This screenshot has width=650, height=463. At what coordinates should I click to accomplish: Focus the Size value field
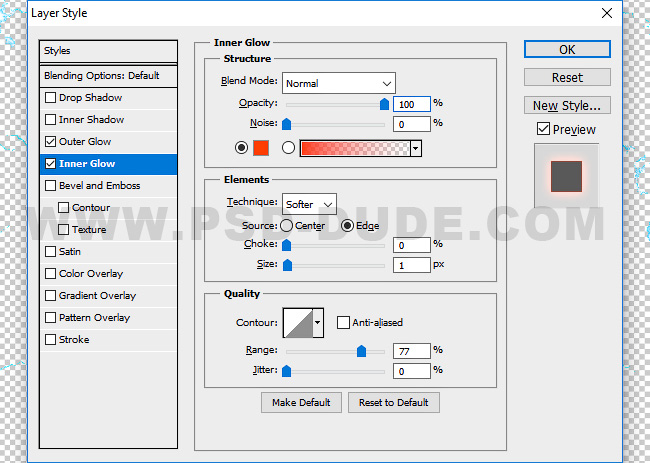tap(412, 265)
